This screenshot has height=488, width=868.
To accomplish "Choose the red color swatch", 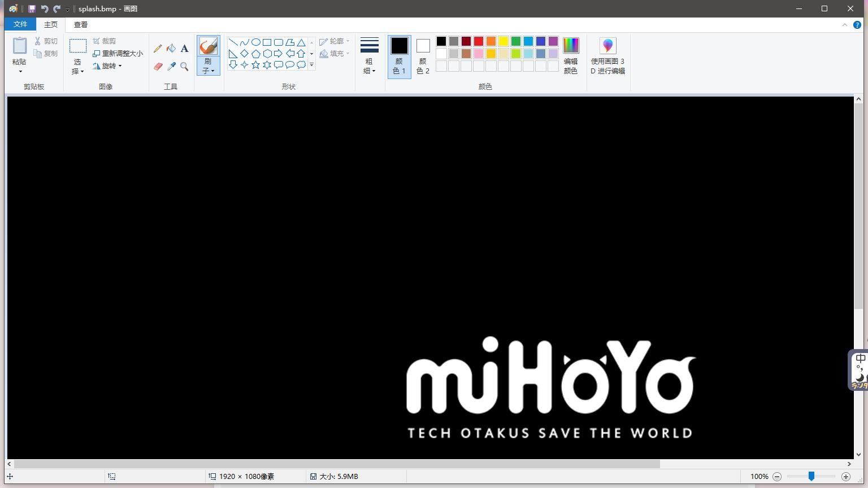I will point(479,41).
